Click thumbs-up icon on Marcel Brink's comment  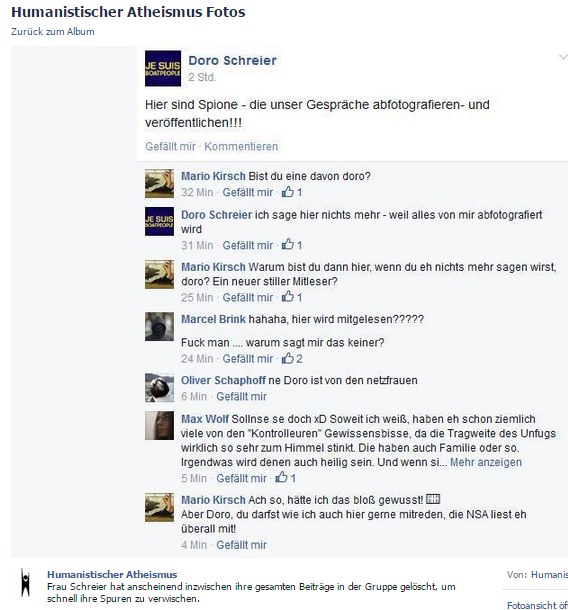point(288,358)
